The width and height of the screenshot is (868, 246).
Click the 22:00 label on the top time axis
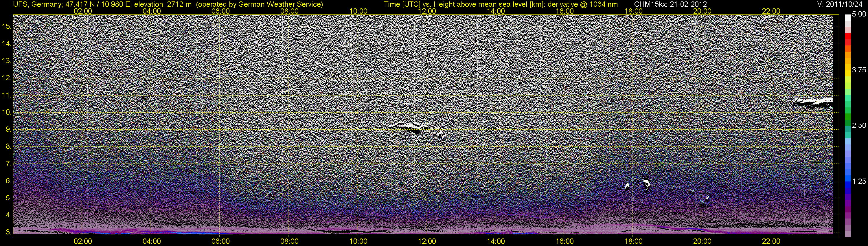tap(771, 11)
